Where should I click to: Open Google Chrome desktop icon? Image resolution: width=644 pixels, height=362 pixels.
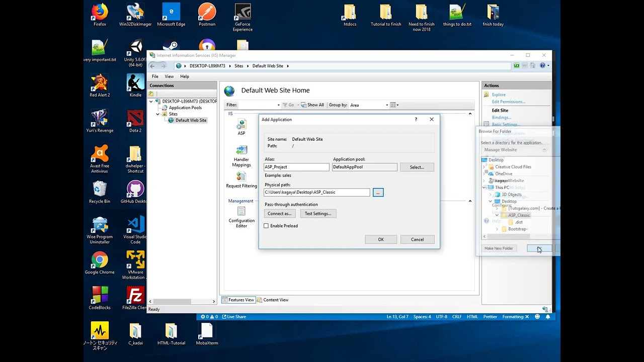[100, 263]
